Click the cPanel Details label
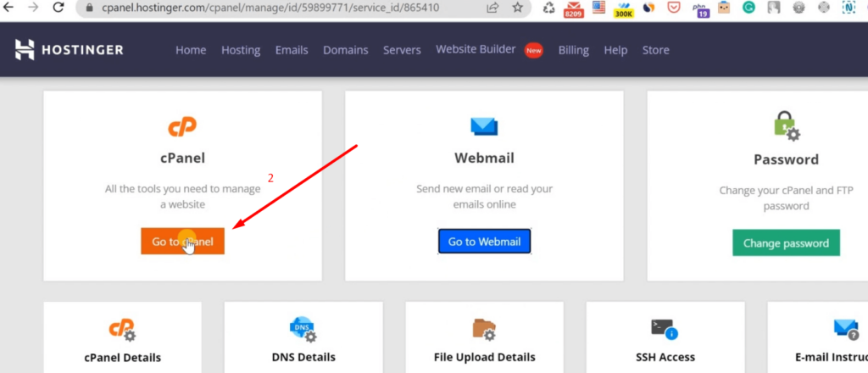The height and width of the screenshot is (373, 868). [122, 357]
